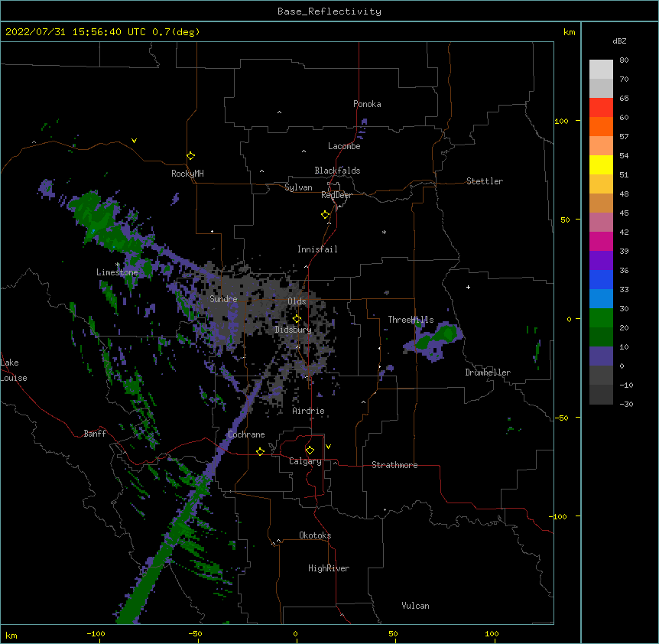
Task: Click the yellow diamond marker south of RedDeer
Action: tap(325, 214)
